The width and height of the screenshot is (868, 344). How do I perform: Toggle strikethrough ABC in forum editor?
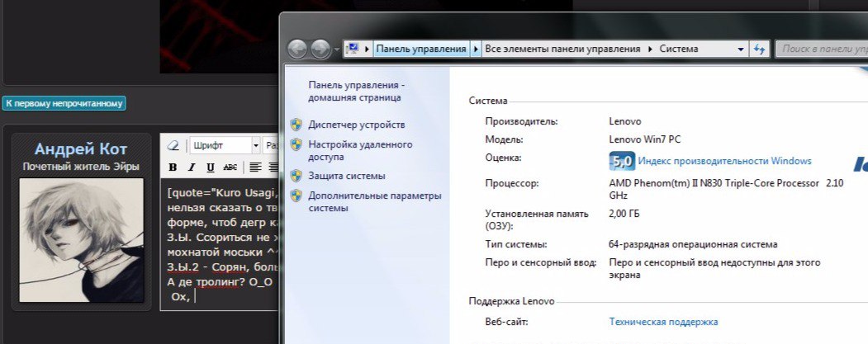click(230, 167)
